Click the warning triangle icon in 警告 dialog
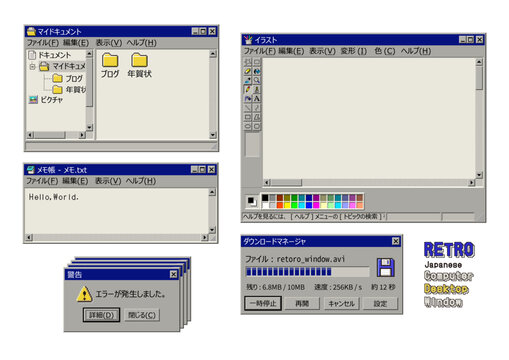The width and height of the screenshot is (509, 360). click(x=84, y=294)
